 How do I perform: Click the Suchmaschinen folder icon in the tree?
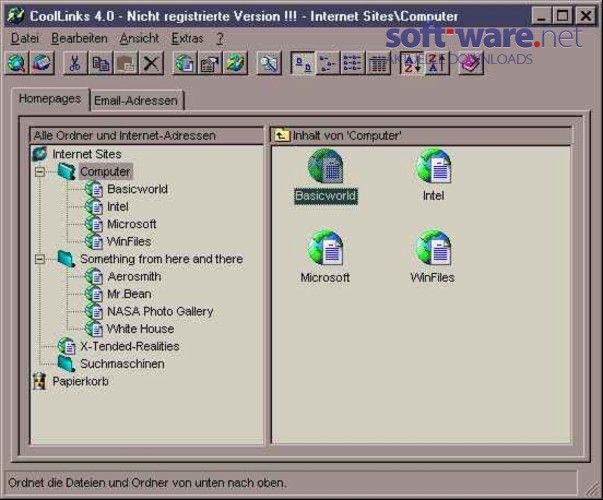pyautogui.click(x=67, y=364)
